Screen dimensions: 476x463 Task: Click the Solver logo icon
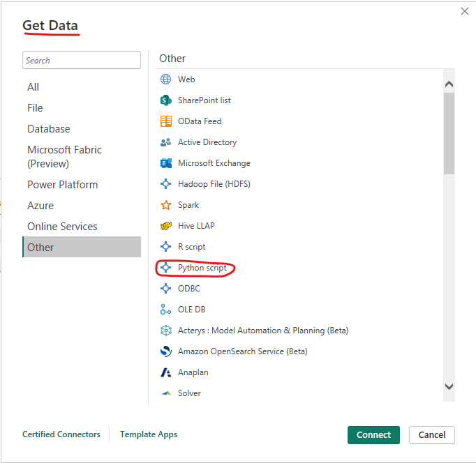tap(166, 393)
